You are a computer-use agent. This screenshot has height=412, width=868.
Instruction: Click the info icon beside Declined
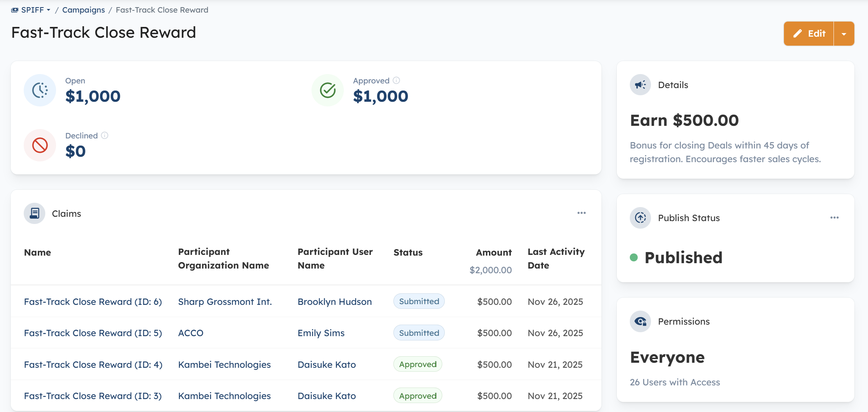105,136
